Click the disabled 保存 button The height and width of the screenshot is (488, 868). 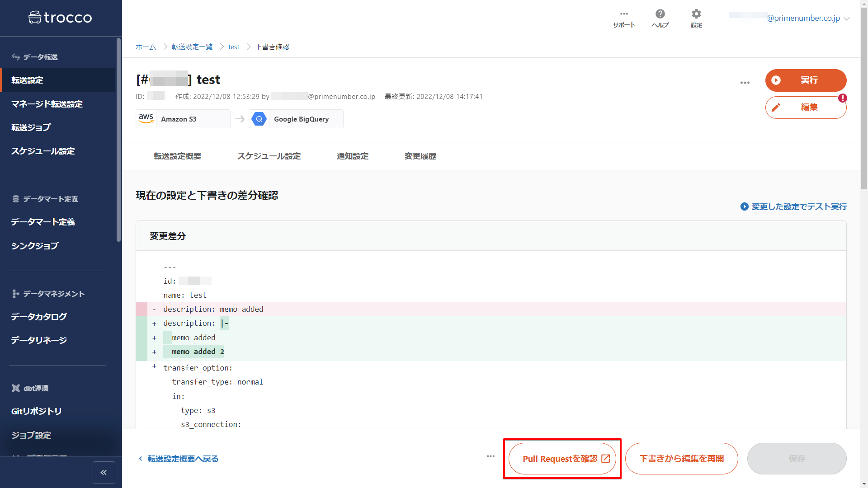(797, 459)
